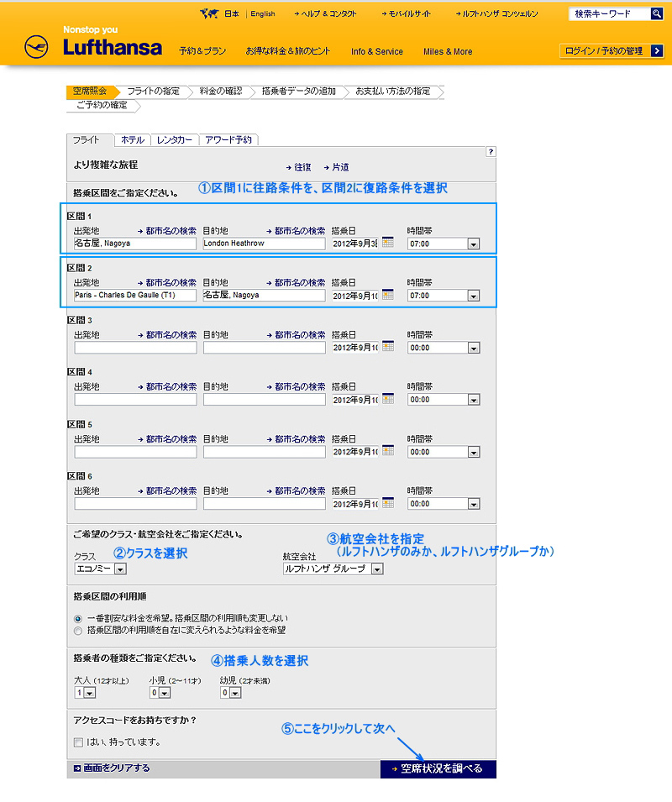Viewport: 672px width, 802px height.
Task: Click 都市名の検索 for 区間 1 出発地
Action: click(x=167, y=231)
